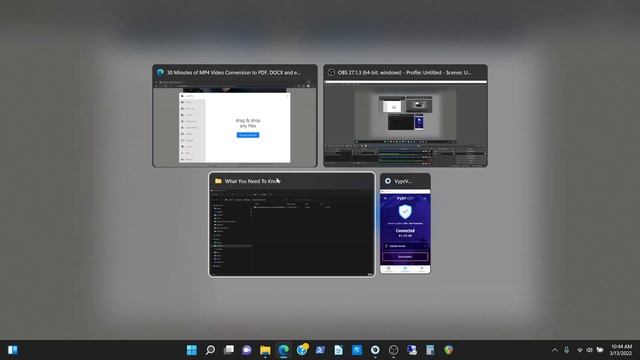Open quick settings via the volume icon
640x360 pixels.
(589, 350)
